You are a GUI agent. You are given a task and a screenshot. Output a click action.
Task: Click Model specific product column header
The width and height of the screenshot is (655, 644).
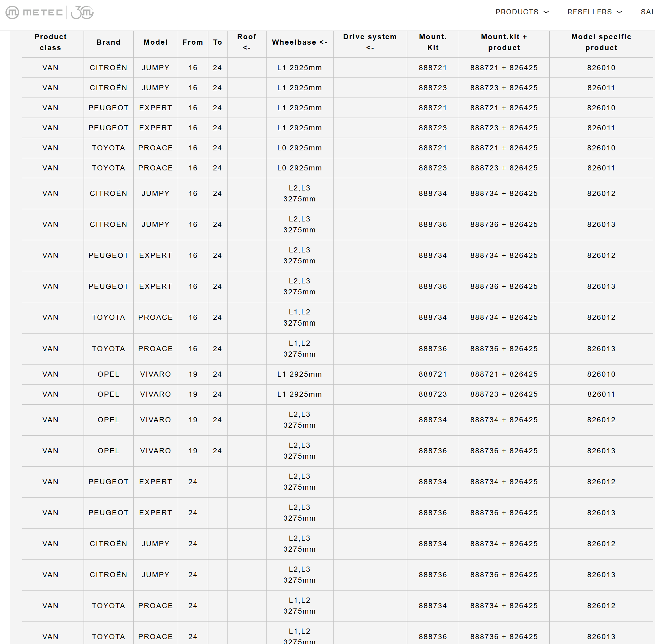point(601,42)
